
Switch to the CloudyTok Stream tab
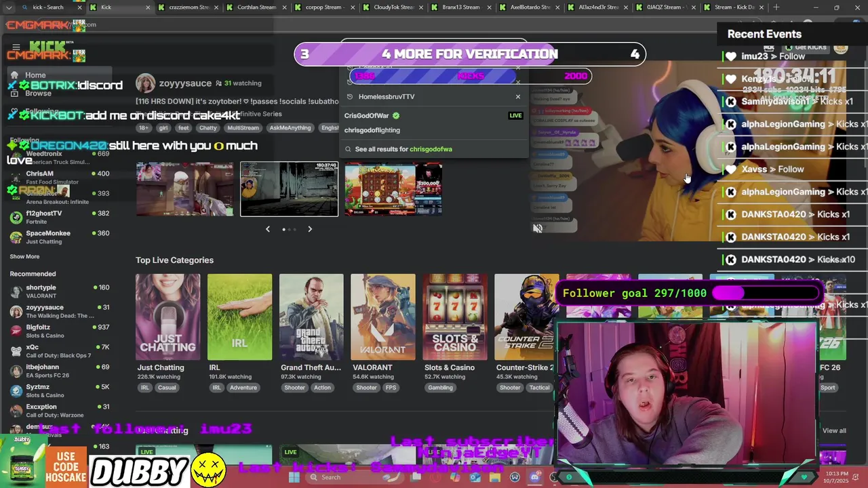tap(393, 7)
